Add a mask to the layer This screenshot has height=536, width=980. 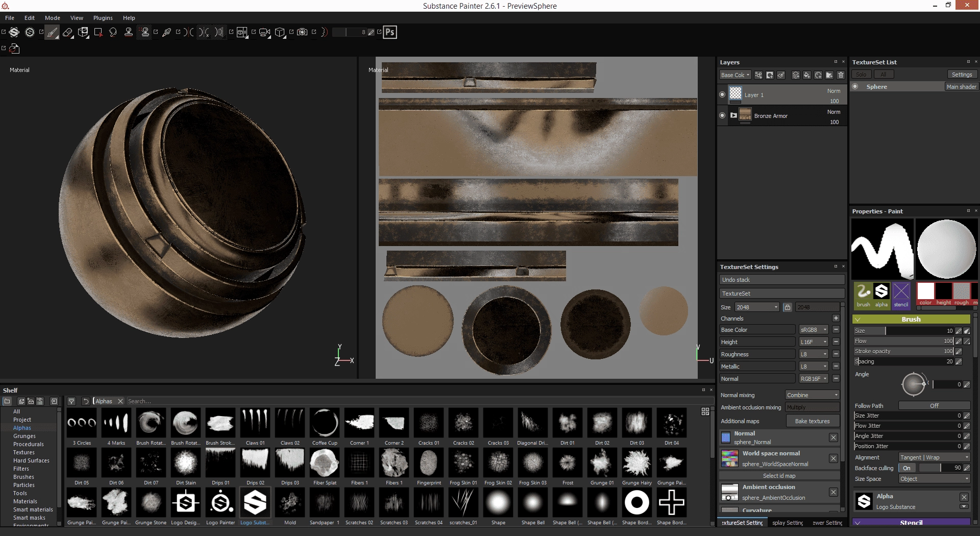pos(770,75)
